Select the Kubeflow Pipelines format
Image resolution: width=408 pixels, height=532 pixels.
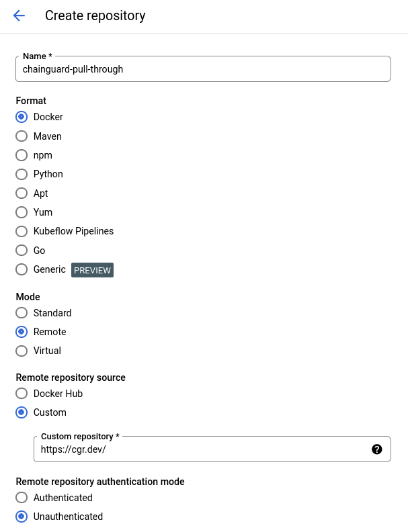click(x=22, y=231)
